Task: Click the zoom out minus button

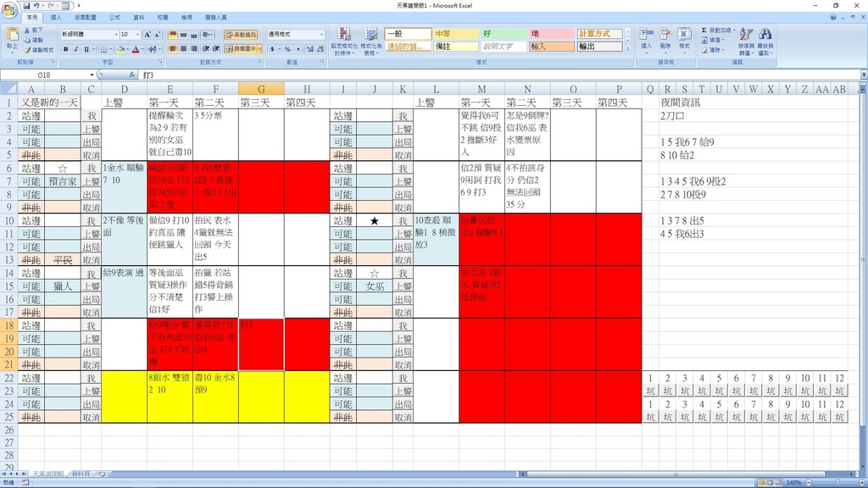Action: 809,482
